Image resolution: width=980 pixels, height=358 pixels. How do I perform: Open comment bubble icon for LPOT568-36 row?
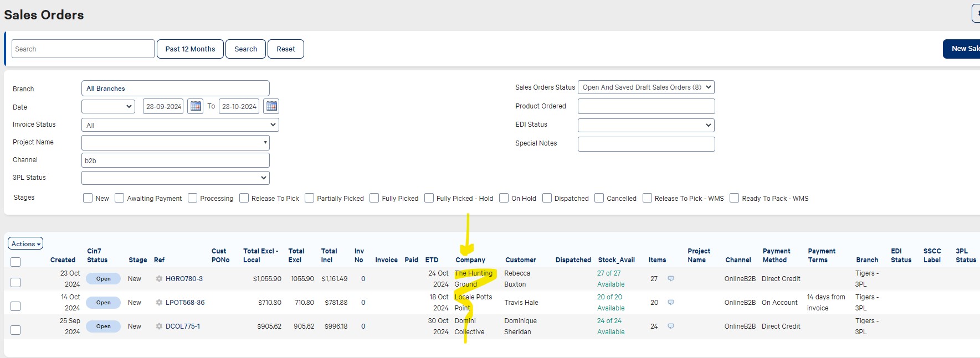671,303
